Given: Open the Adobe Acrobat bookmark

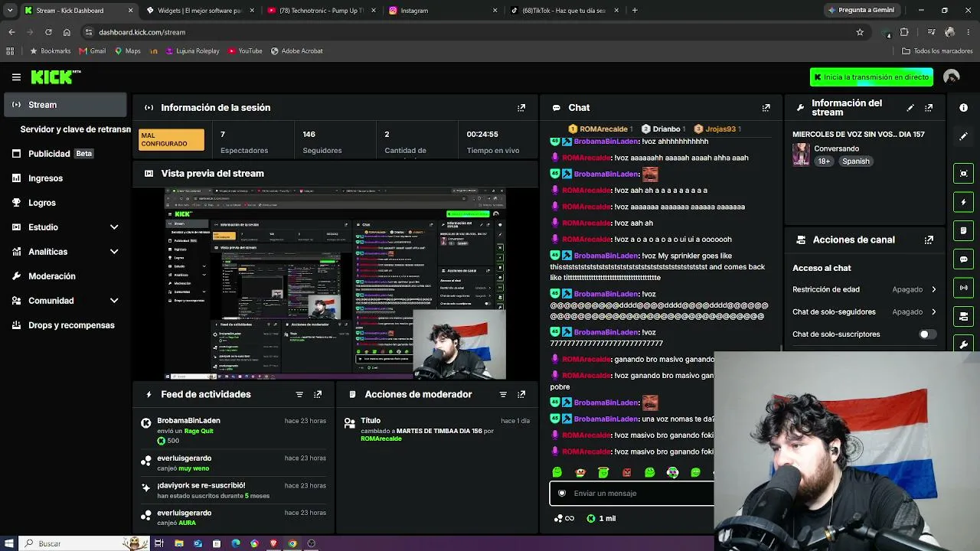Looking at the screenshot, I should point(296,51).
